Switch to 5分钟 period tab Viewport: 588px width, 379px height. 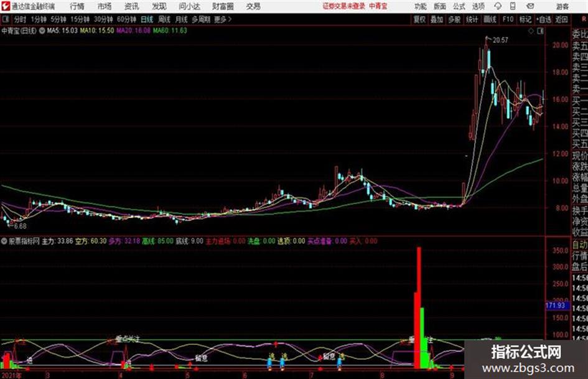click(x=58, y=19)
